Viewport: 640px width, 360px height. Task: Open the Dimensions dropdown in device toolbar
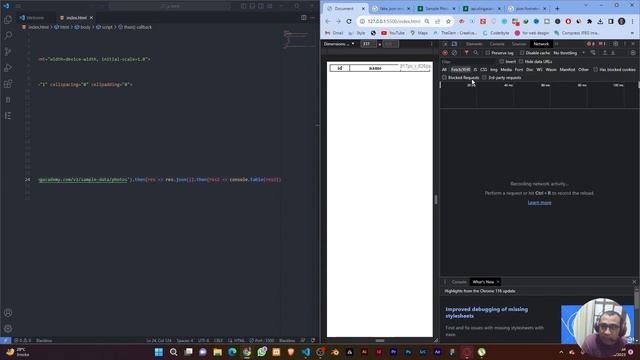[x=339, y=44]
